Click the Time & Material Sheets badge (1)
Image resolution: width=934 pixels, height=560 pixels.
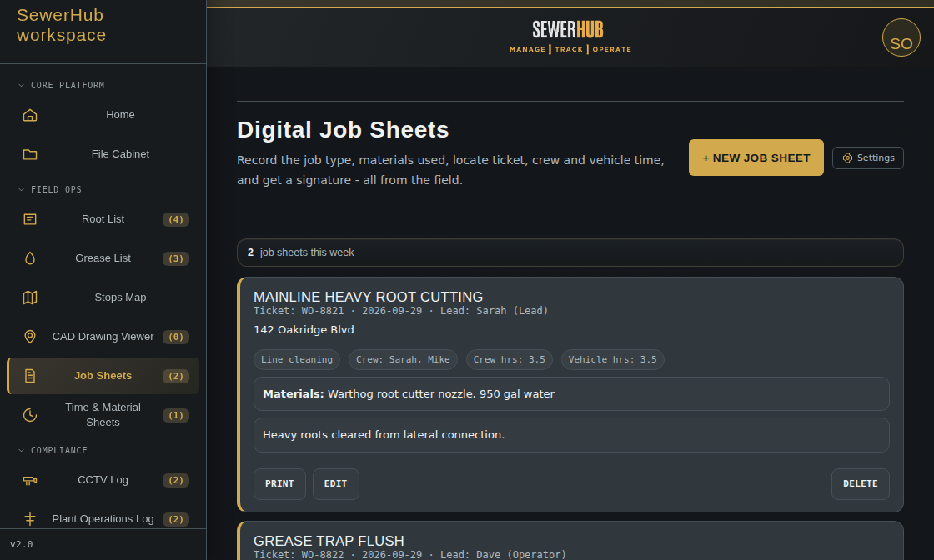[176, 415]
